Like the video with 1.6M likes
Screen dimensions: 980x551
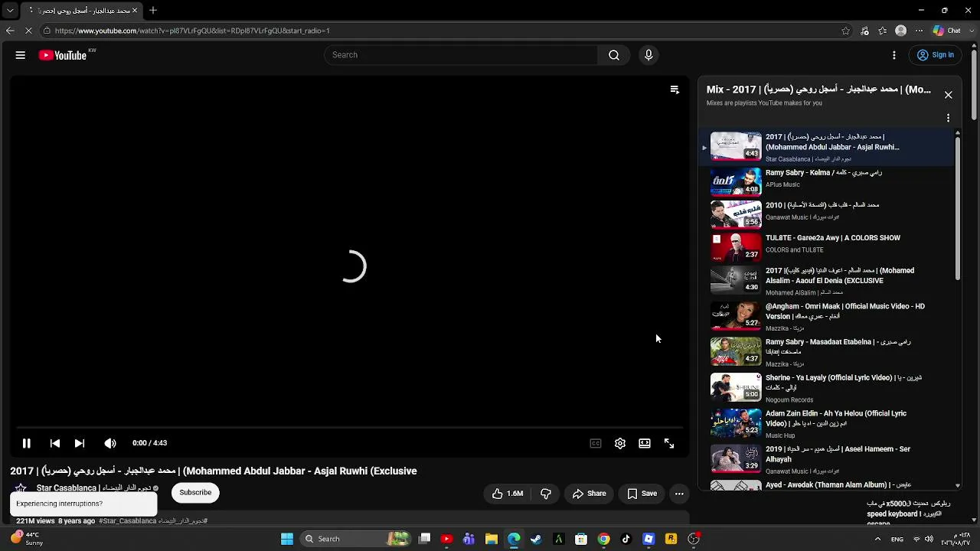[508, 494]
